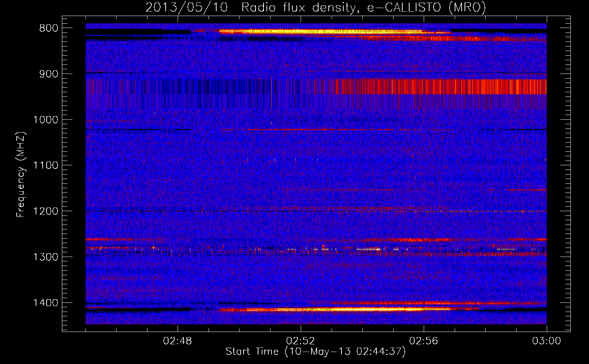Click the 800 frequency tick label
The height and width of the screenshot is (364, 589).
pyautogui.click(x=49, y=28)
